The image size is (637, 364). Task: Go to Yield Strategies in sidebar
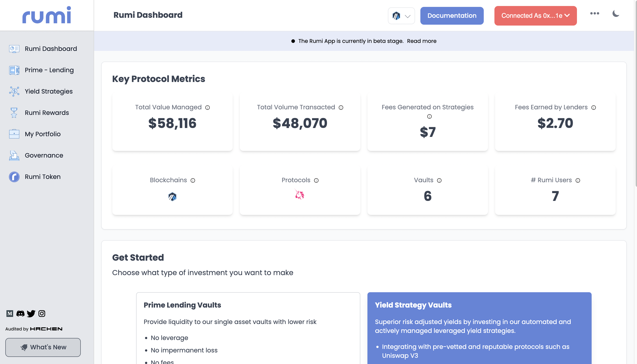[x=48, y=91]
